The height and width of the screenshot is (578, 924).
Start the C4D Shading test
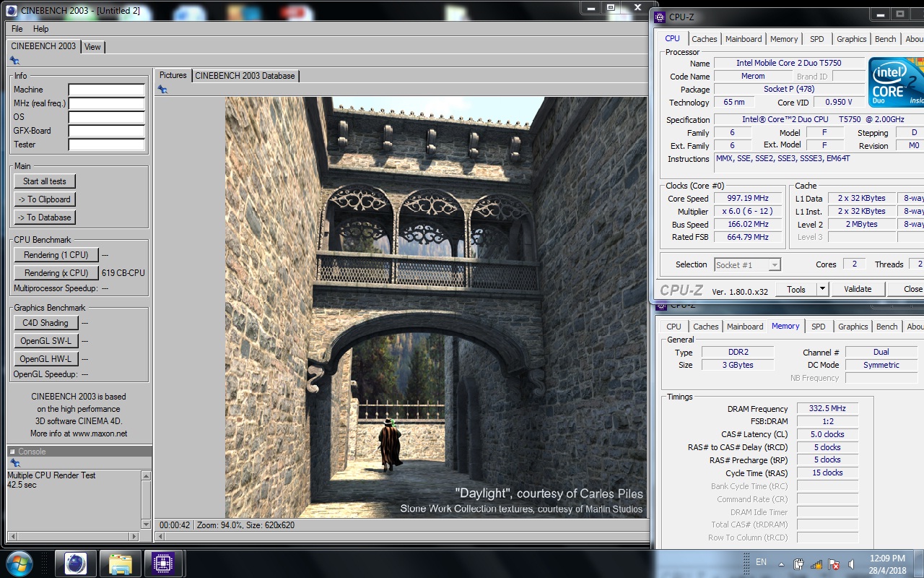point(45,323)
